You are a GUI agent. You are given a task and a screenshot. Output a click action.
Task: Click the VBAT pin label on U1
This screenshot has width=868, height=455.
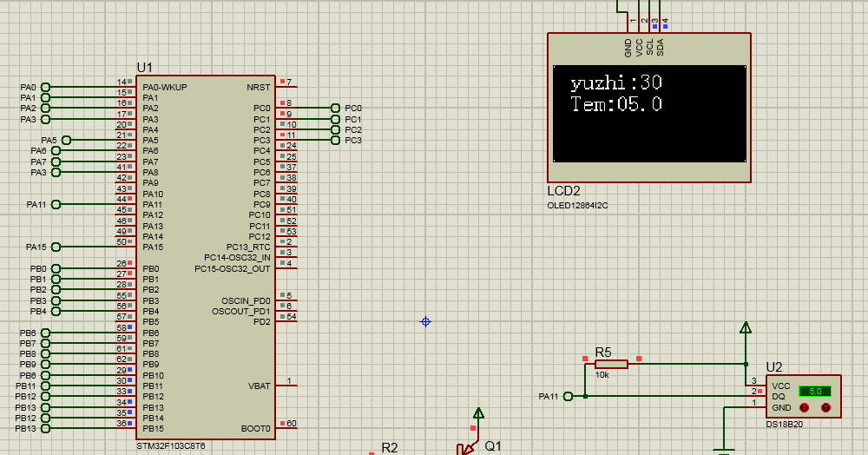[x=259, y=386]
